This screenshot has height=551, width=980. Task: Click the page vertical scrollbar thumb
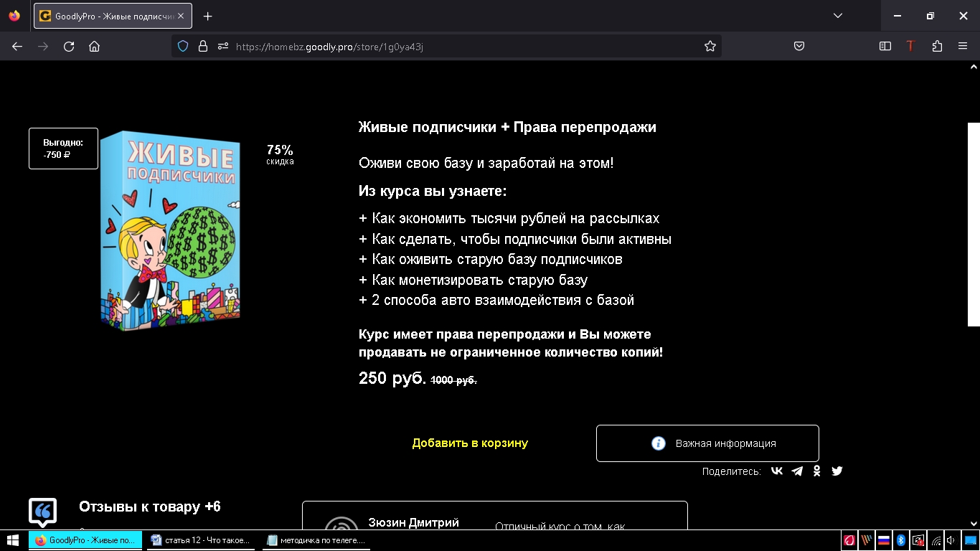[974, 225]
